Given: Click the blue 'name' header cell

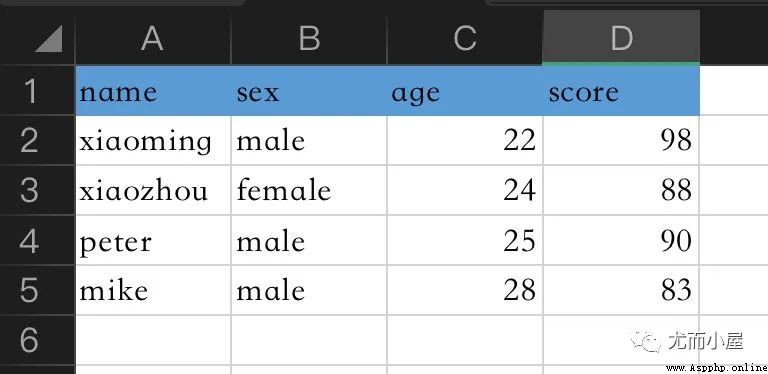Looking at the screenshot, I should click(x=153, y=91).
